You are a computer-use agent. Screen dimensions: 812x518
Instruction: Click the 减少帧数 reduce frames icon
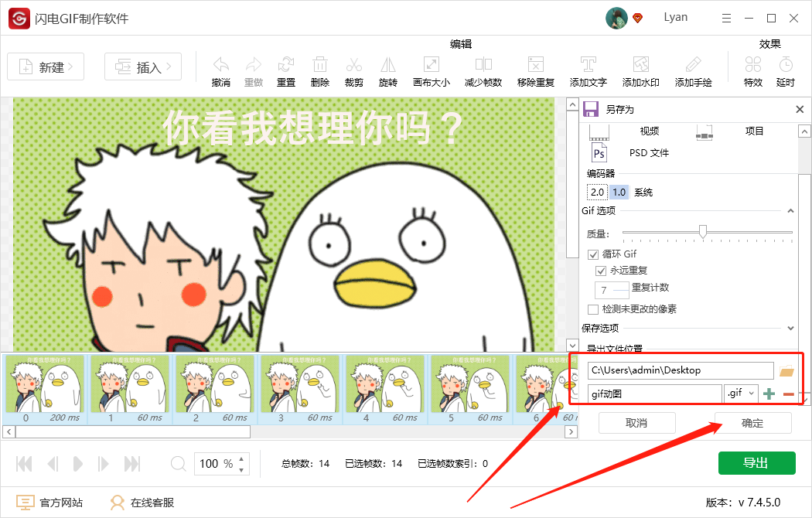pos(483,65)
